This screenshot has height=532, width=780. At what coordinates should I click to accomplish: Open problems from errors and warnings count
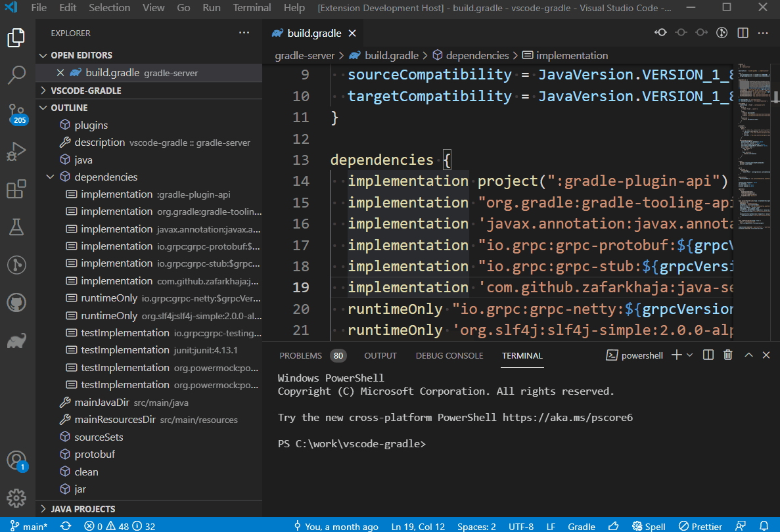point(120,526)
